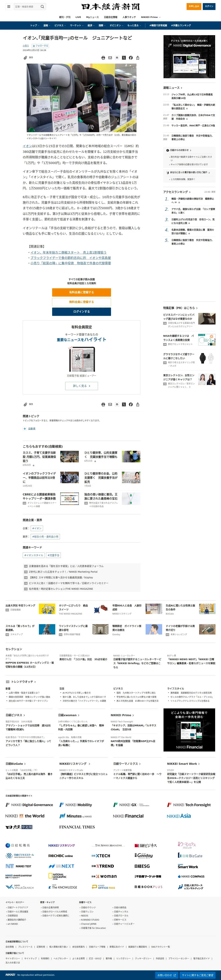This screenshot has width=221, height=980.
Task: Click print icon above 関連トピック
Action: pyautogui.click(x=103, y=404)
